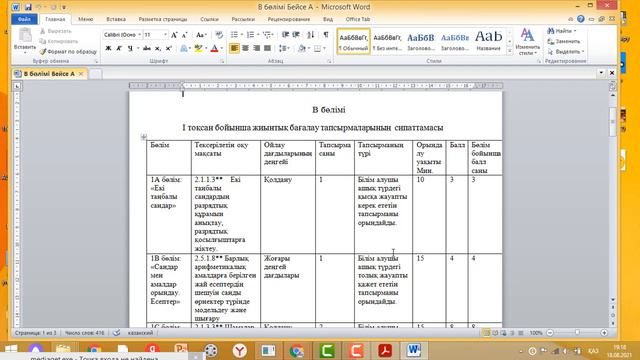Viewport: 640px width, 360px height.
Task: Click the table move handle
Action: pyautogui.click(x=143, y=137)
